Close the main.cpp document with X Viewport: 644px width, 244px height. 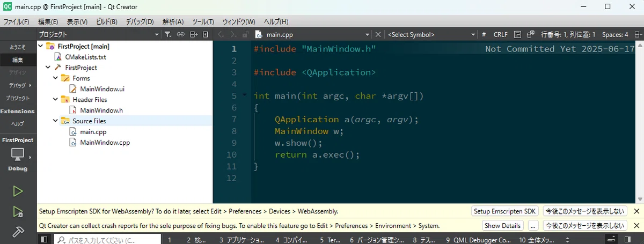coord(378,34)
